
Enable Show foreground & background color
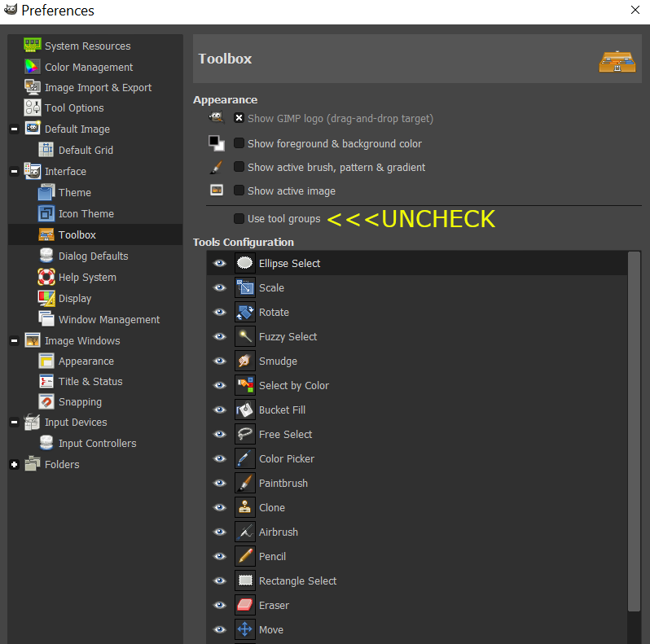tap(239, 143)
